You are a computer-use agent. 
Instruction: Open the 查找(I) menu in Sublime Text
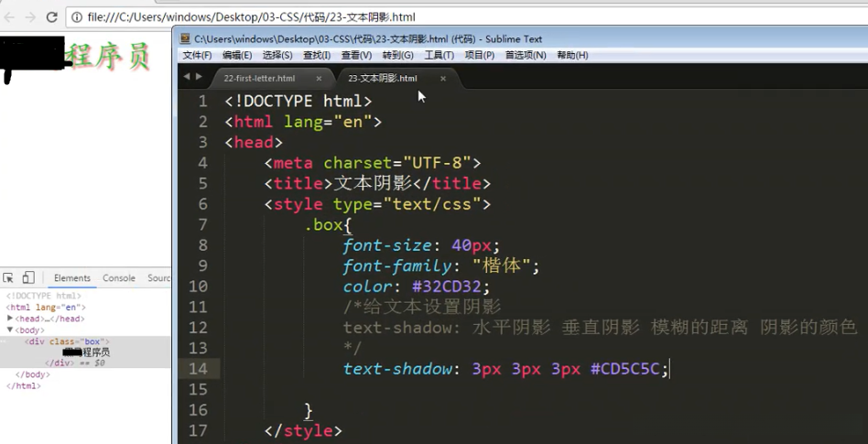[x=317, y=55]
